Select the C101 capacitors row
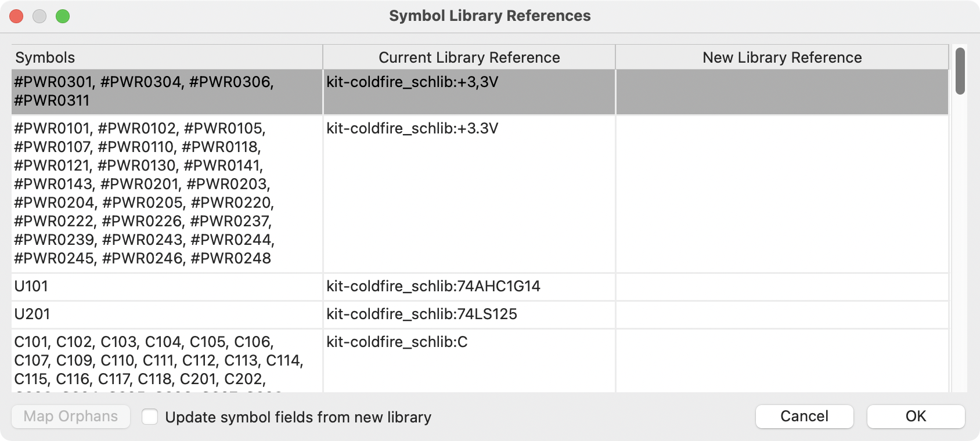 [167, 360]
